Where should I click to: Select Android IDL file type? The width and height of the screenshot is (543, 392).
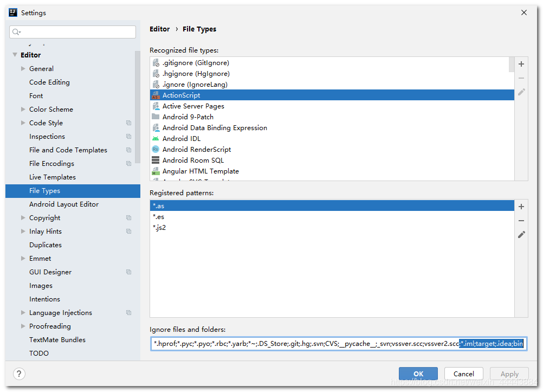tap(182, 139)
